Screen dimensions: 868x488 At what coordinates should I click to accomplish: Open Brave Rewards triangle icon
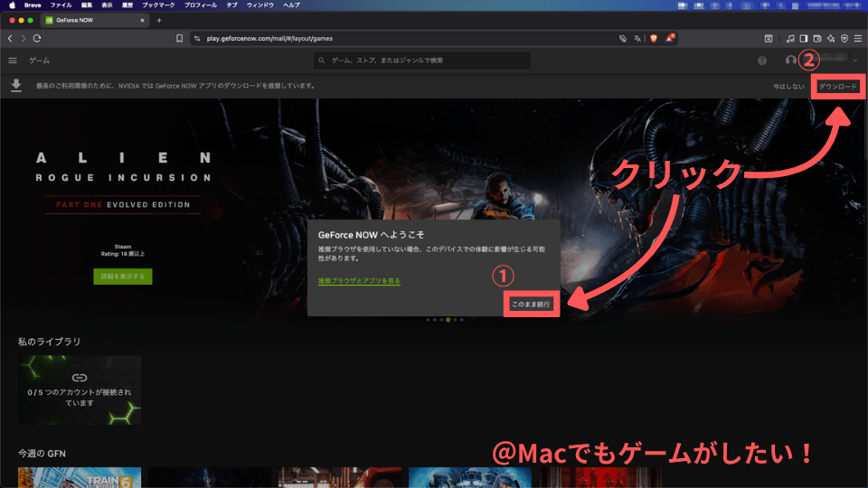pyautogui.click(x=670, y=39)
